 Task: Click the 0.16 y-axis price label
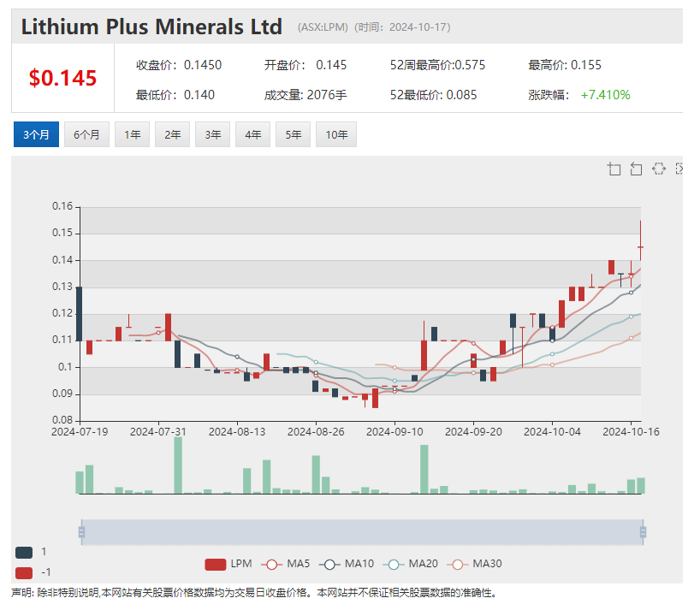click(x=62, y=206)
